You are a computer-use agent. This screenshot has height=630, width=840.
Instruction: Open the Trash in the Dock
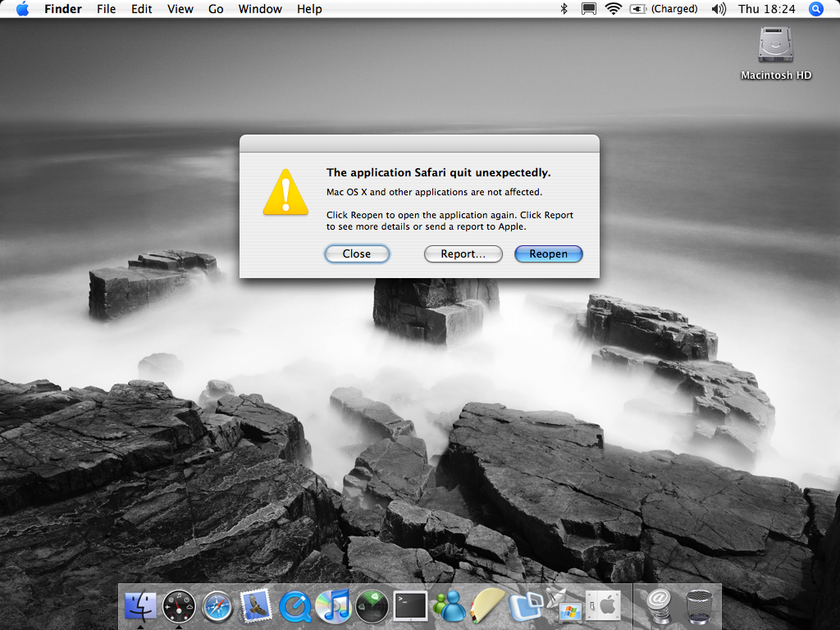pos(698,606)
